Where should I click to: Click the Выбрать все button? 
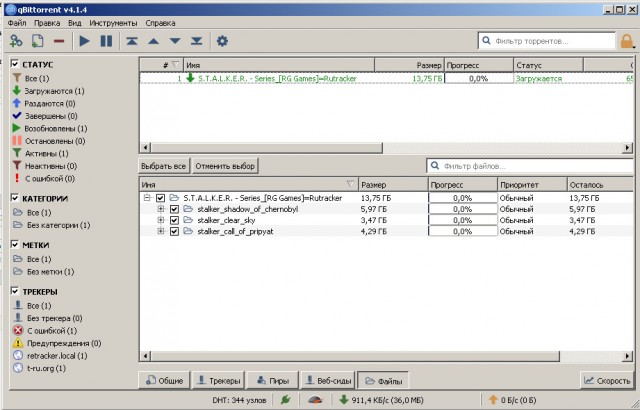click(x=164, y=166)
